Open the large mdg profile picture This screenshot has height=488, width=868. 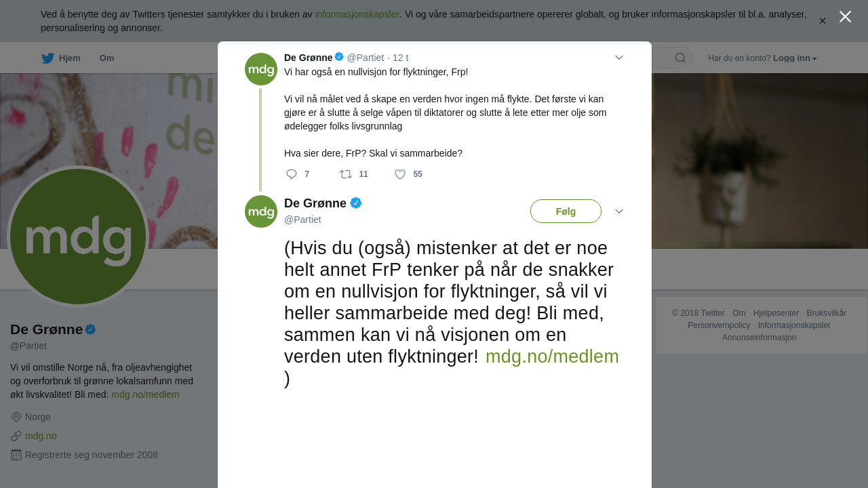point(78,237)
